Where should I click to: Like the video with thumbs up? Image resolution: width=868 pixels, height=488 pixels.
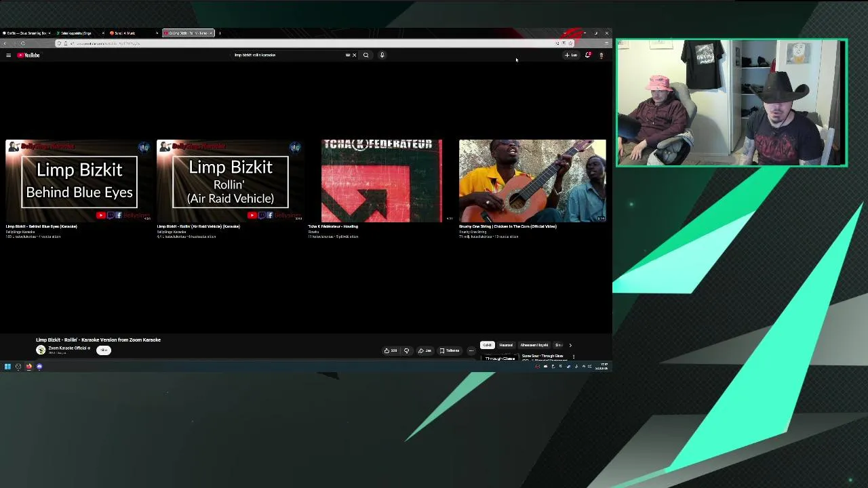point(391,350)
